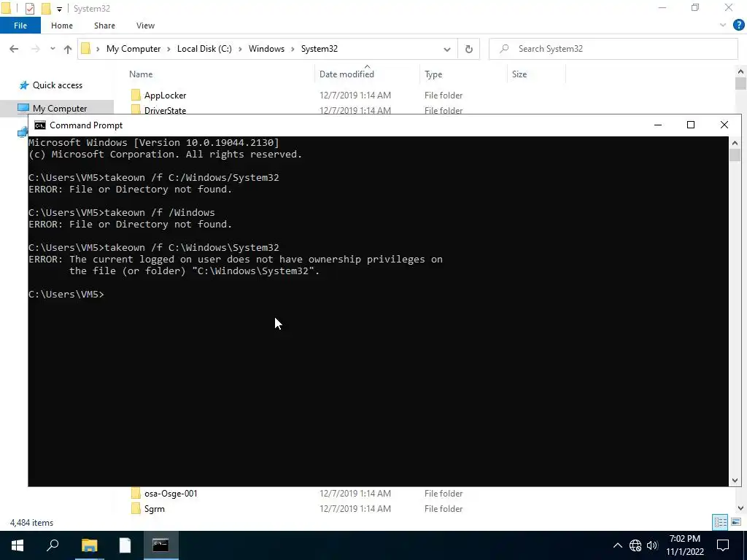The height and width of the screenshot is (560, 747).
Task: Click Explorer scrollbar up arrow
Action: [740, 71]
